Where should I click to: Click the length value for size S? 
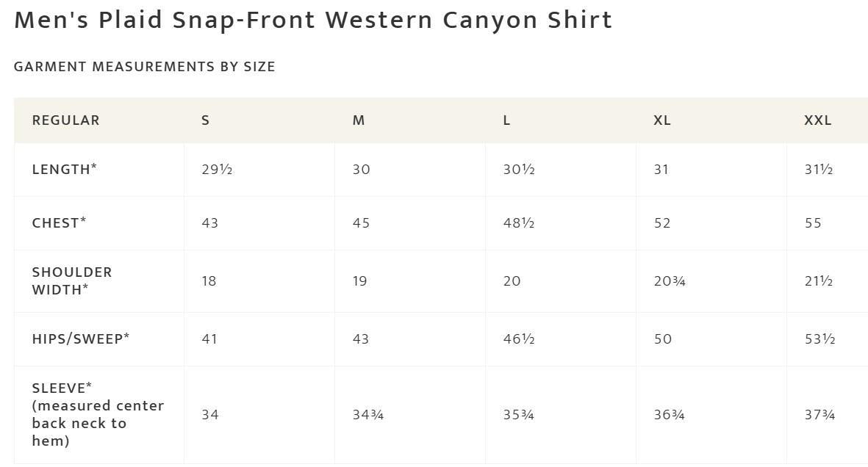(217, 170)
